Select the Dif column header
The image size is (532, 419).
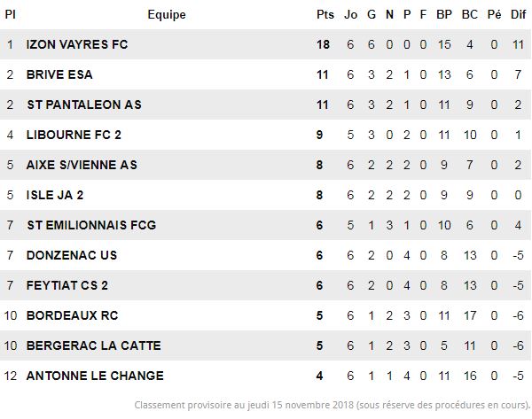tap(518, 14)
